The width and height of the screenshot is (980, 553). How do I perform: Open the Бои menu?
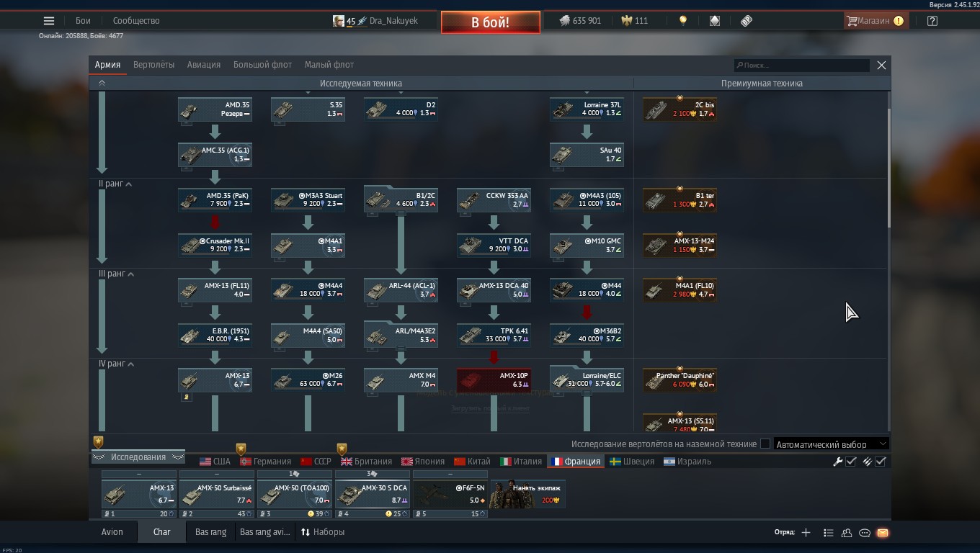click(x=83, y=21)
